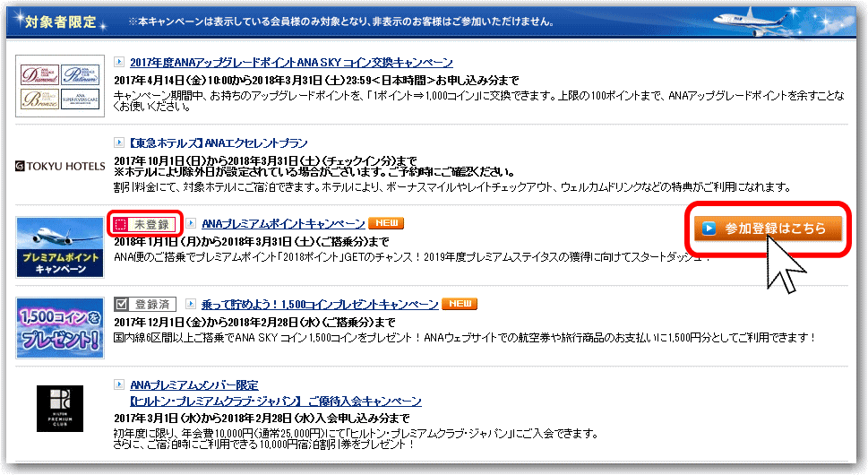The height and width of the screenshot is (475, 868).
Task: Click the NEW badge beside ANAプレミアムポイントキャンペーン
Action: (386, 223)
